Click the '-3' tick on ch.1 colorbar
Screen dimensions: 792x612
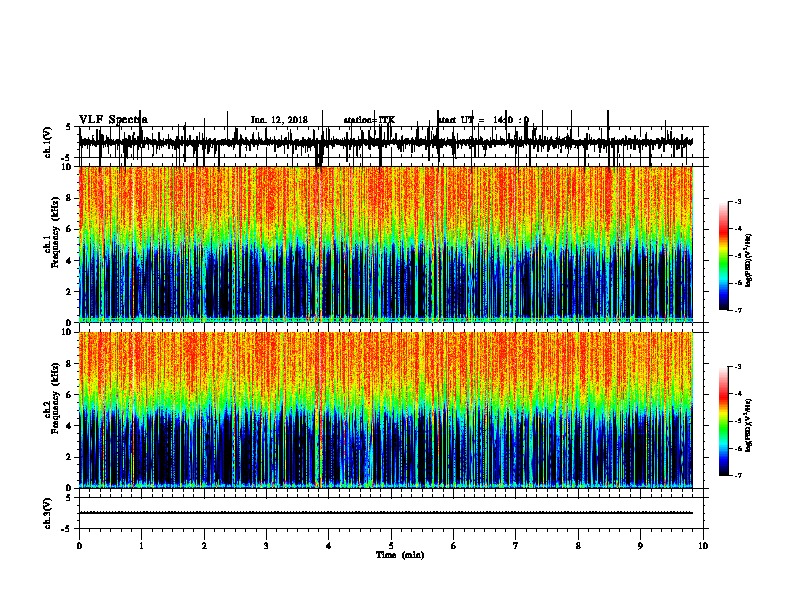click(x=737, y=202)
